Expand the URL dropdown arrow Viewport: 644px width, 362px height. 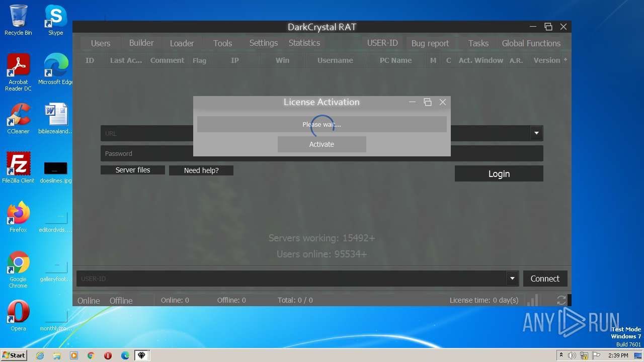pyautogui.click(x=536, y=133)
